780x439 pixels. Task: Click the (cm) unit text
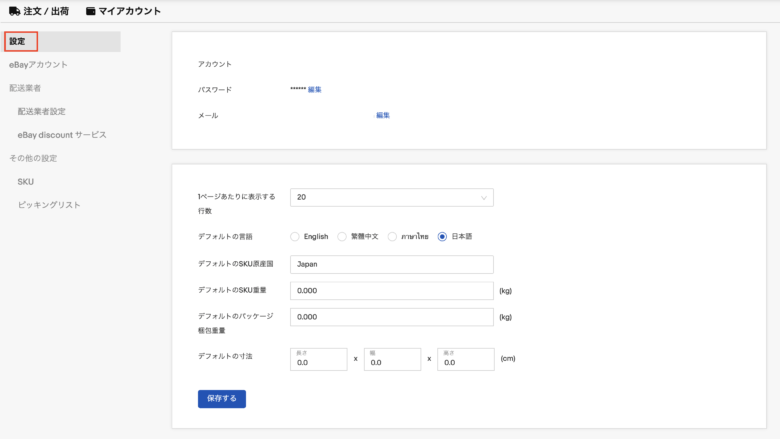pyautogui.click(x=508, y=358)
